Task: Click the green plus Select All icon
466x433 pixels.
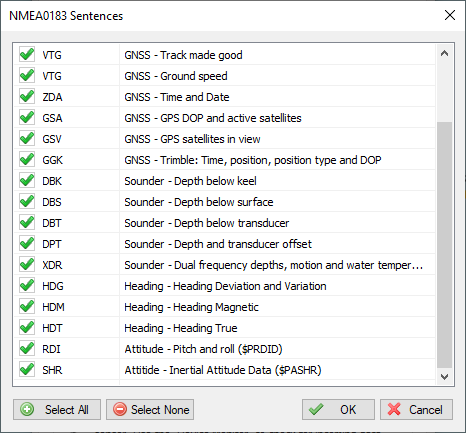Action: 27,409
